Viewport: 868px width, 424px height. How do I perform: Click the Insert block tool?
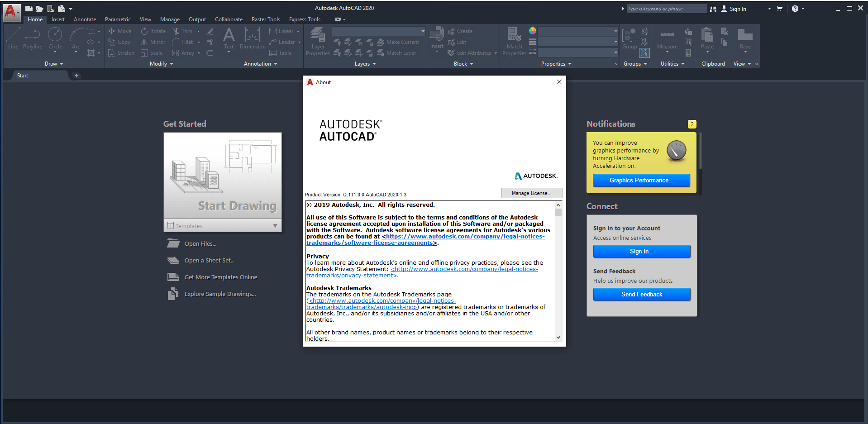[437, 38]
